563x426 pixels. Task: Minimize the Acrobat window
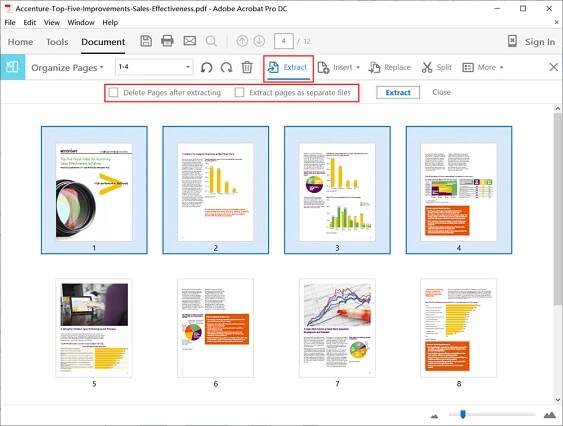(x=497, y=9)
